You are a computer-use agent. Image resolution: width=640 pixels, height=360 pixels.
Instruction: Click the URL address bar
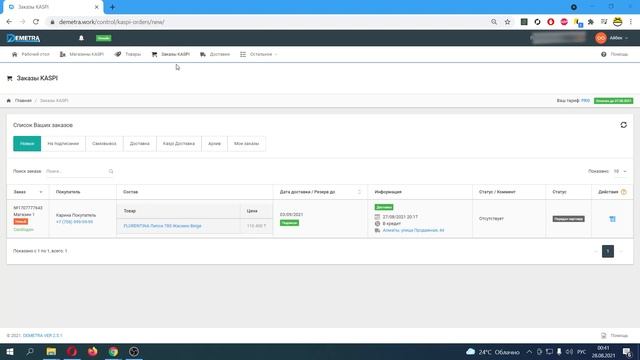click(x=269, y=22)
